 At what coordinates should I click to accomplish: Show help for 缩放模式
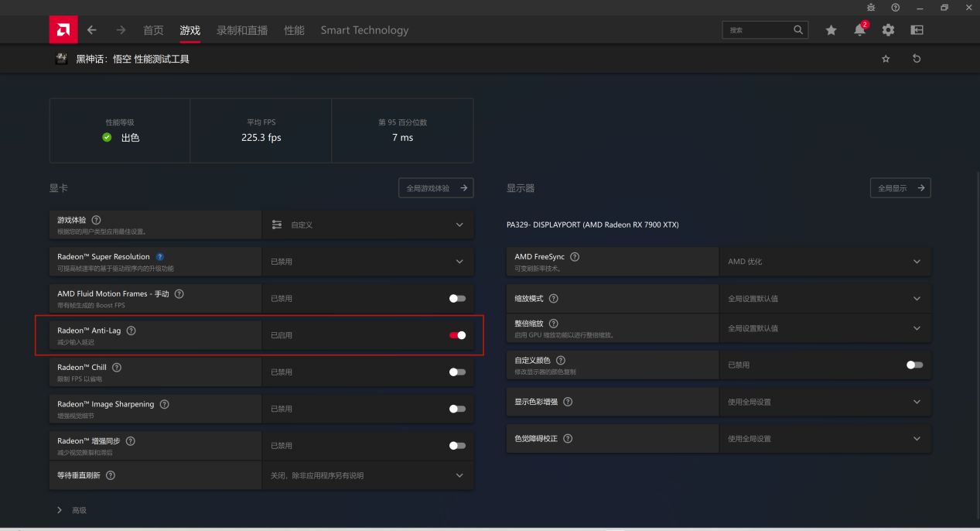tap(554, 299)
